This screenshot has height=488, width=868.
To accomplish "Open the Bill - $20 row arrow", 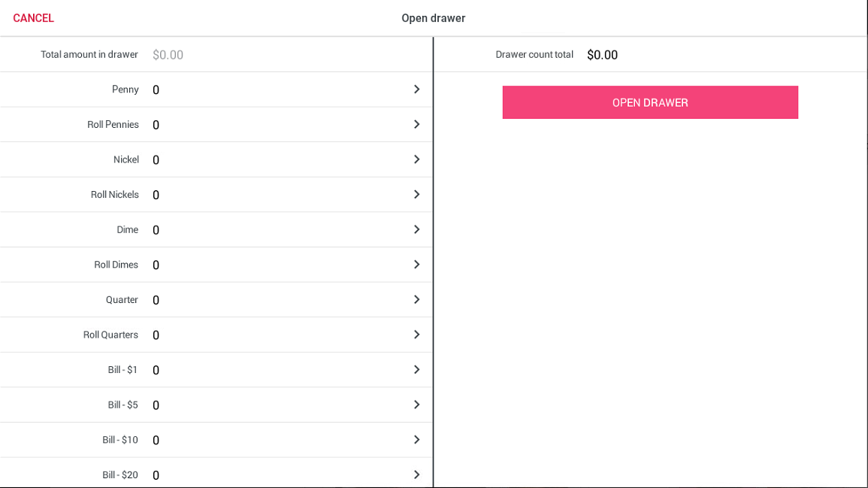I will 416,474.
